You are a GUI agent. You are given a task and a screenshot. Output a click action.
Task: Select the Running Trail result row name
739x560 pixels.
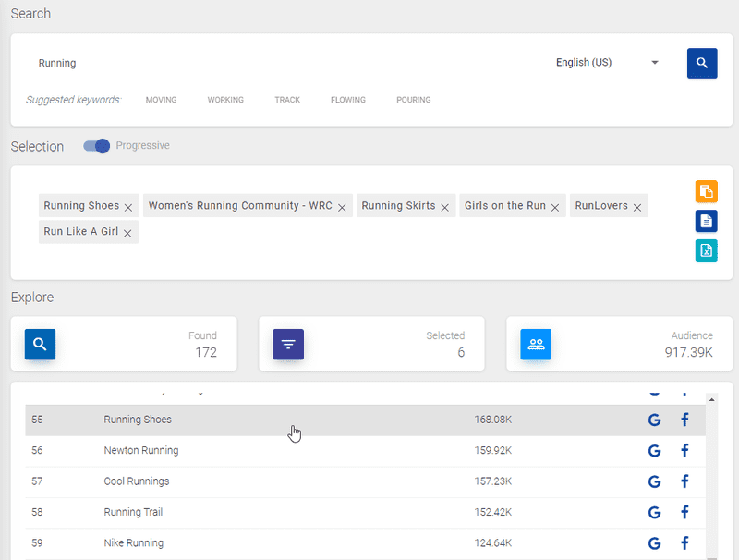[x=133, y=512]
